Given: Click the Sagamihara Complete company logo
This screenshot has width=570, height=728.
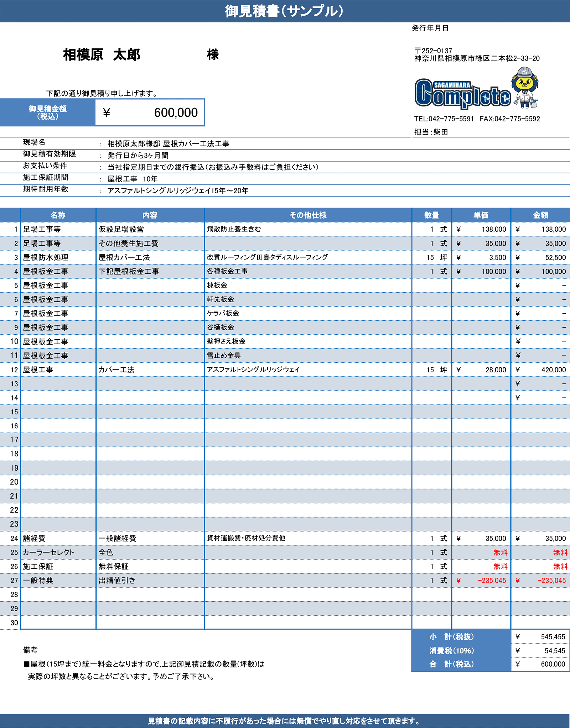Looking at the screenshot, I should pos(462,93).
